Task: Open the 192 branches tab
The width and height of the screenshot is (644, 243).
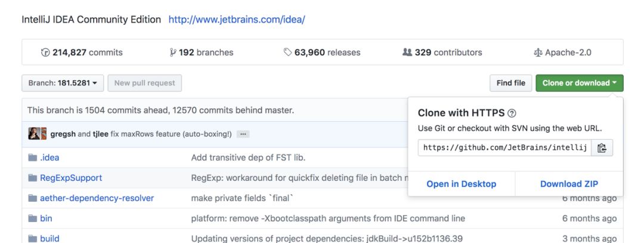Action: tap(202, 53)
